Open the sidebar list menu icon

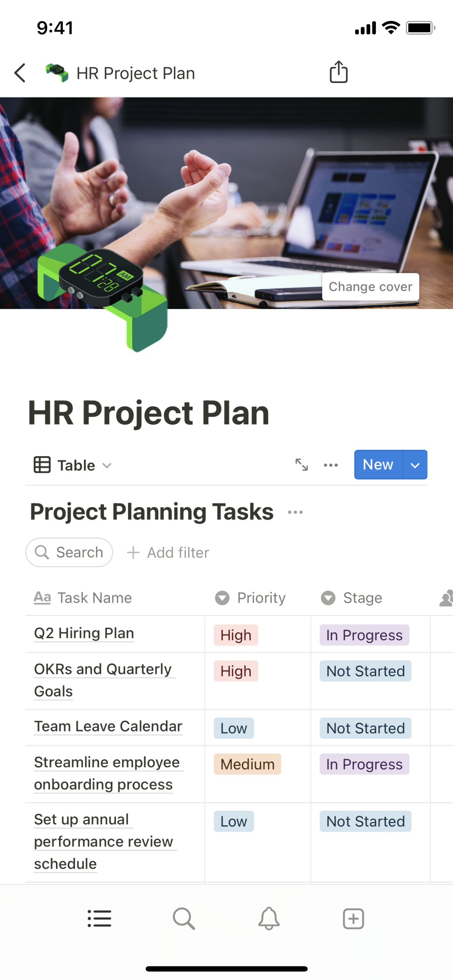coord(99,918)
